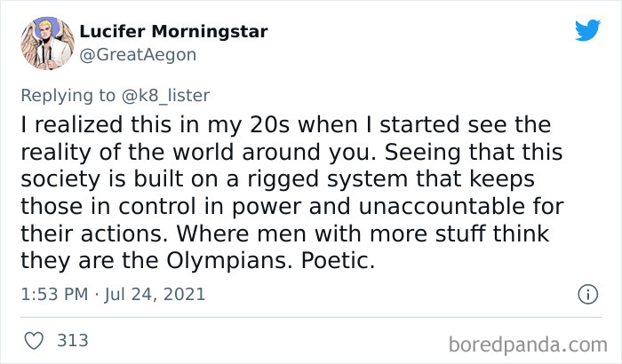This screenshot has height=364, width=622.
Task: Open the @GreatAegon handle
Action: [138, 55]
